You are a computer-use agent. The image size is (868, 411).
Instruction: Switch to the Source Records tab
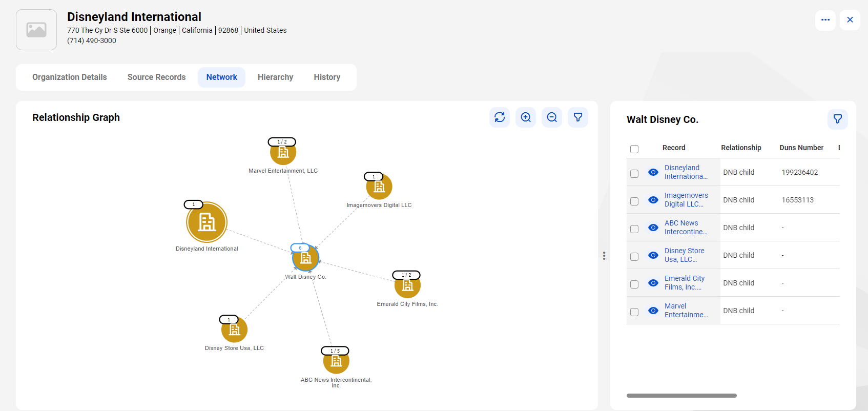pos(157,77)
